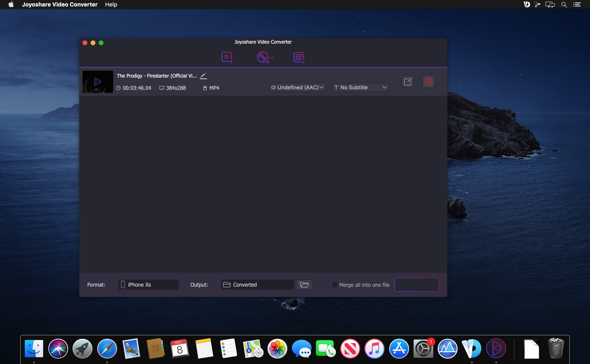590x364 pixels.
Task: Open Notification Center list icon
Action: coord(577,5)
